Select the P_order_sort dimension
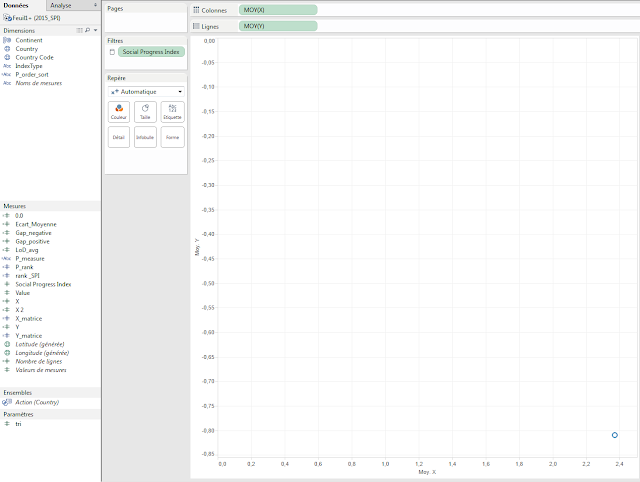The image size is (640, 482). 32,74
